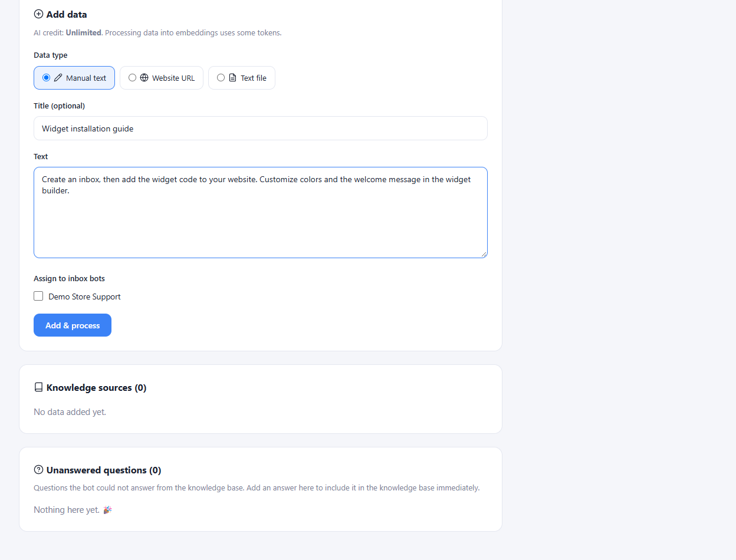Click the Demo Store Support label text

pyautogui.click(x=84, y=297)
